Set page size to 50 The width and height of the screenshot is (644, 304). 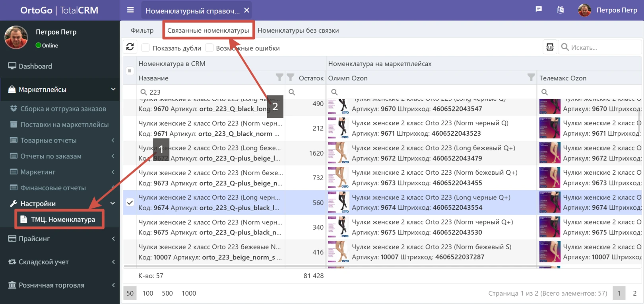(x=130, y=293)
